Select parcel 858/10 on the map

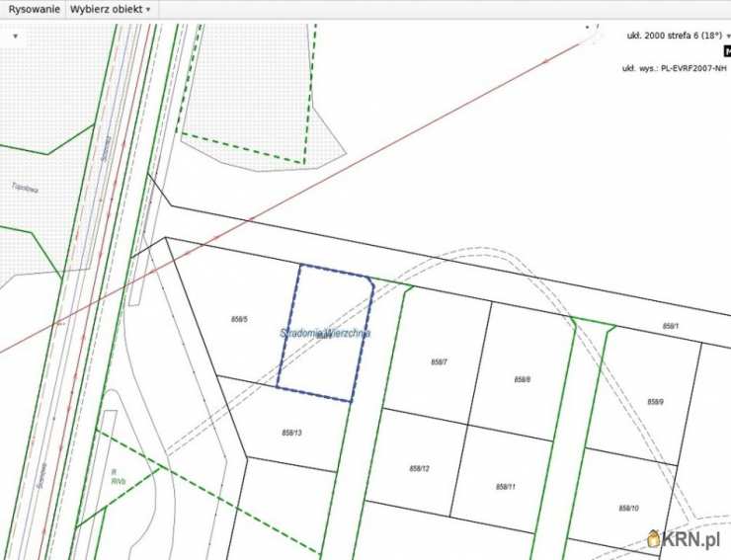coord(628,508)
